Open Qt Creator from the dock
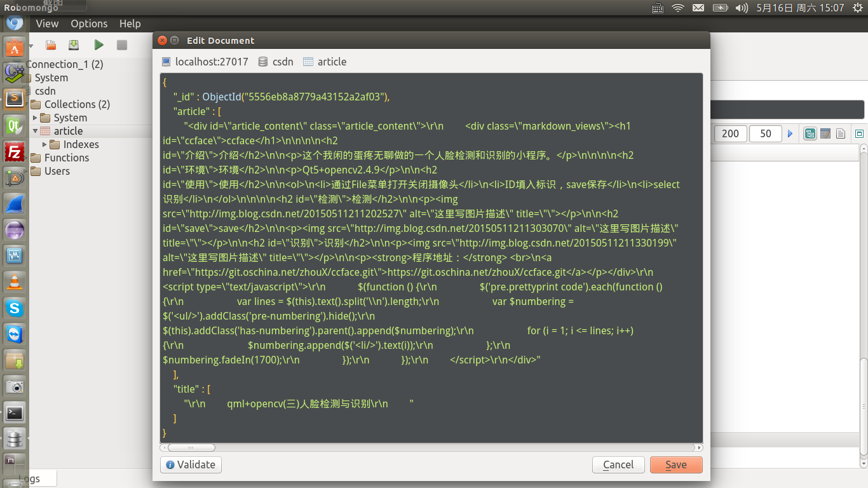The width and height of the screenshot is (868, 488). coord(14,125)
